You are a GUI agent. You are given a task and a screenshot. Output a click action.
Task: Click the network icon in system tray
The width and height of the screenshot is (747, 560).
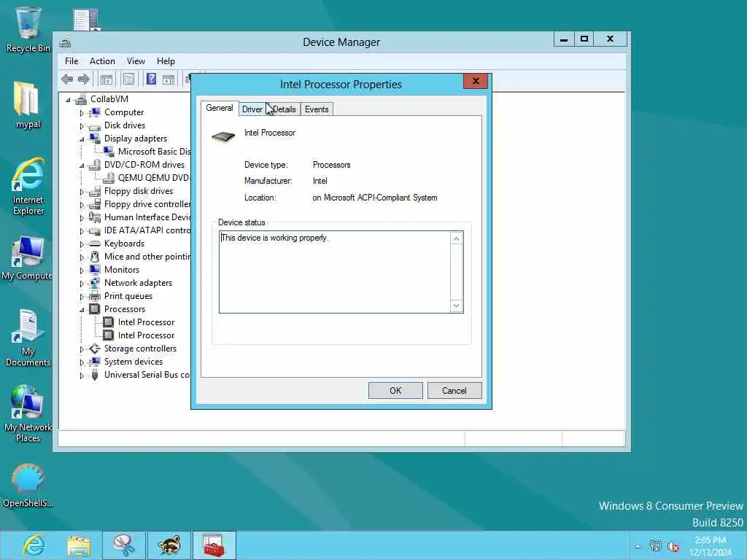point(656,546)
